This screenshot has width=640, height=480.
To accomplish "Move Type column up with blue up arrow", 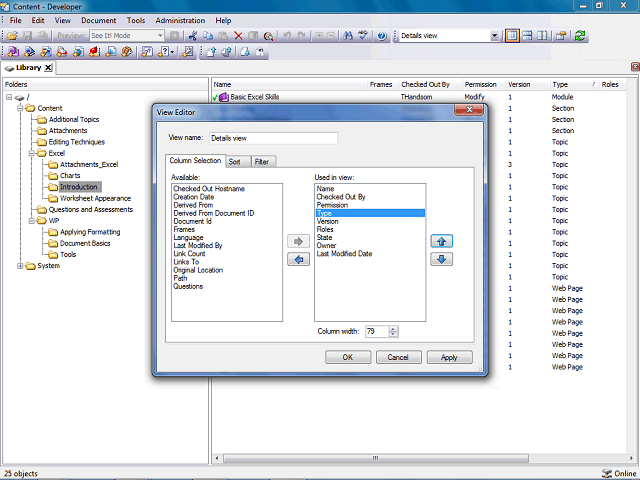I will coord(442,241).
